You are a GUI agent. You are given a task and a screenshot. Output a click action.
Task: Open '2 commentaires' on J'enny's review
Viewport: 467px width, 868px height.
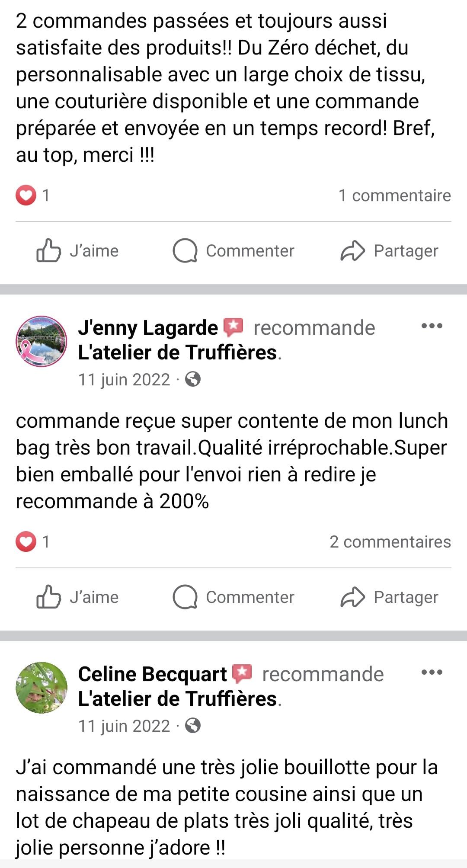390,542
